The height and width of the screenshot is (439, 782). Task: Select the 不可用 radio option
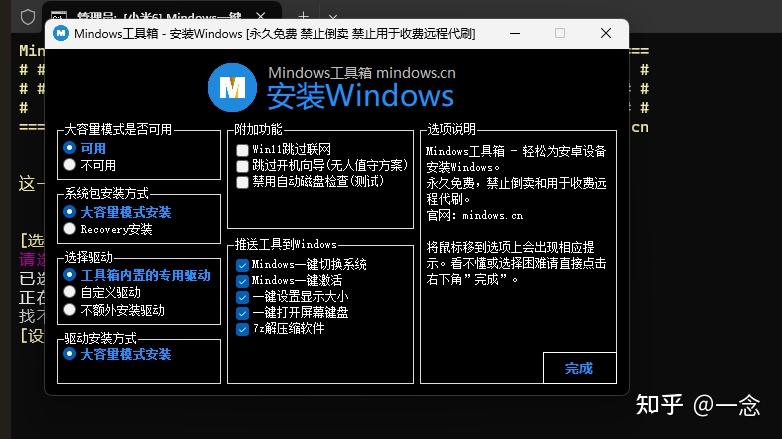click(90, 165)
